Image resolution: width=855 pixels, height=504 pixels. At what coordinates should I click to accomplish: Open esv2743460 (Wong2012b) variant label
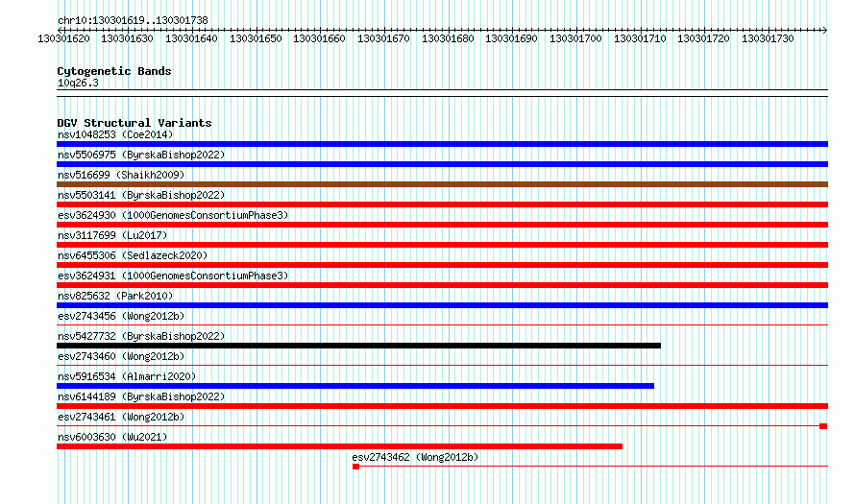[121, 356]
